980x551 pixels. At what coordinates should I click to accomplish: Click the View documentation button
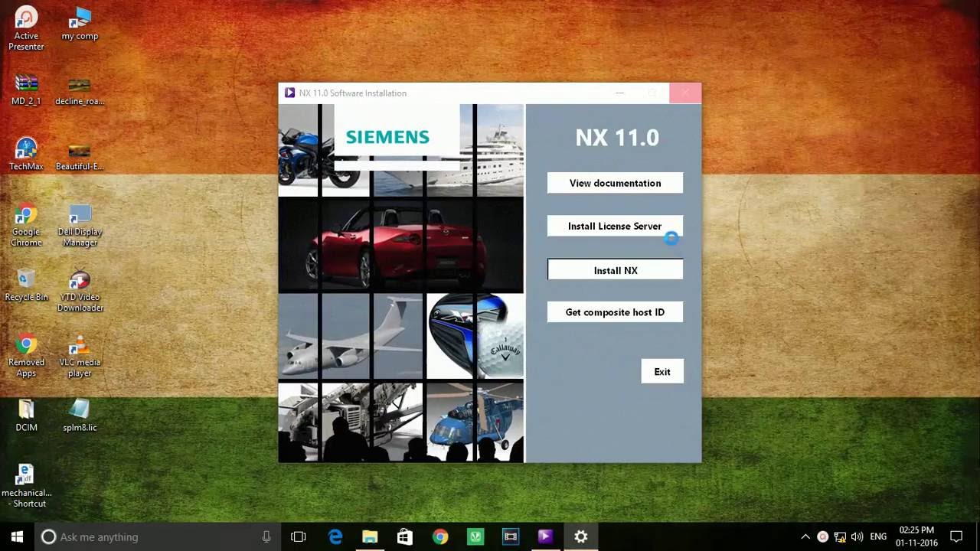coord(615,183)
